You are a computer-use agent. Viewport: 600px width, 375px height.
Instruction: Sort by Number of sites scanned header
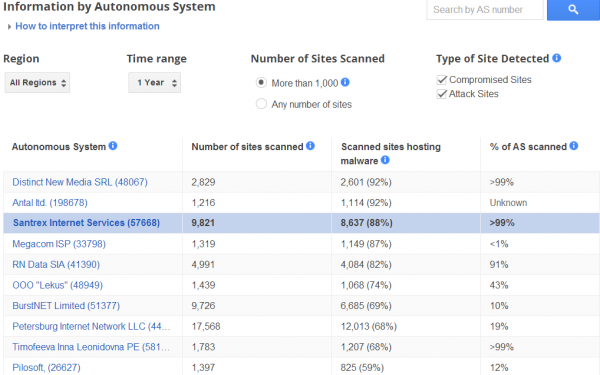tap(247, 147)
